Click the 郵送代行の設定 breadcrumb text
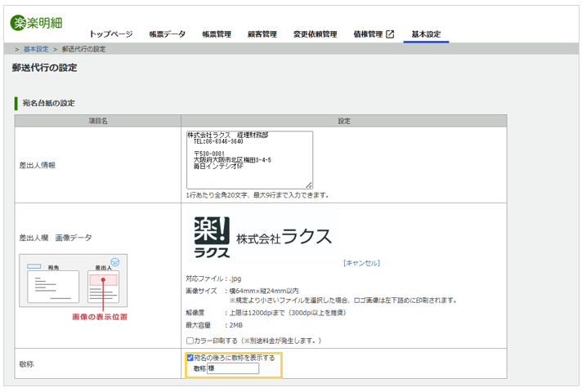 [x=83, y=49]
